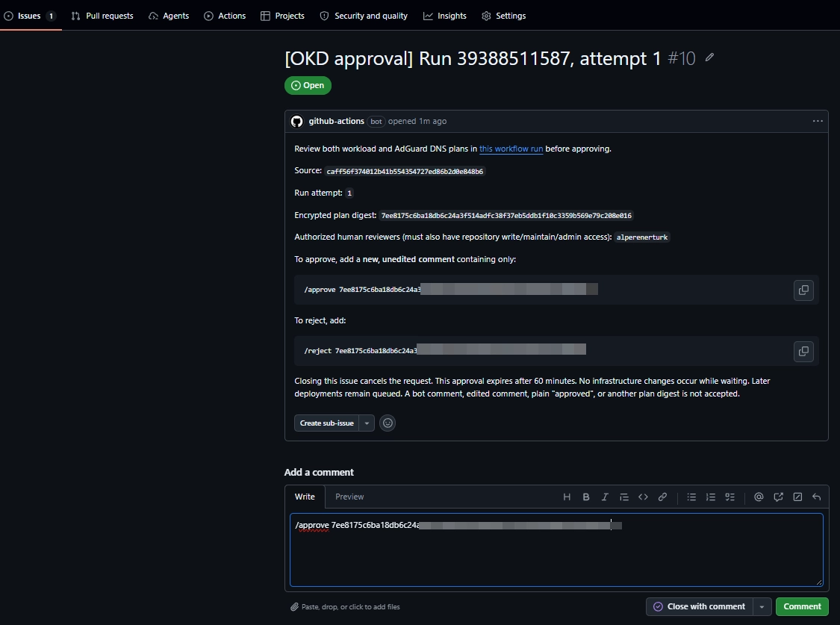Click the 'opened 1m ago' timestamp
This screenshot has width=840, height=625.
point(417,121)
